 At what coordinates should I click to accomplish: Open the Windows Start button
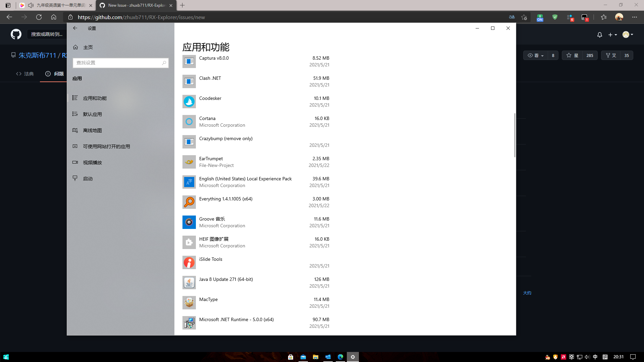pyautogui.click(x=6, y=357)
